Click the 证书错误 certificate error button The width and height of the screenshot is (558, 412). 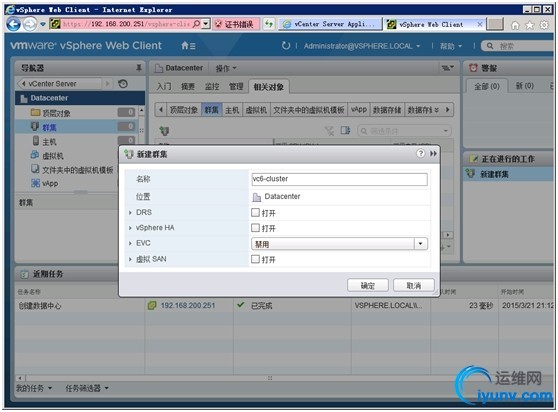tap(236, 24)
